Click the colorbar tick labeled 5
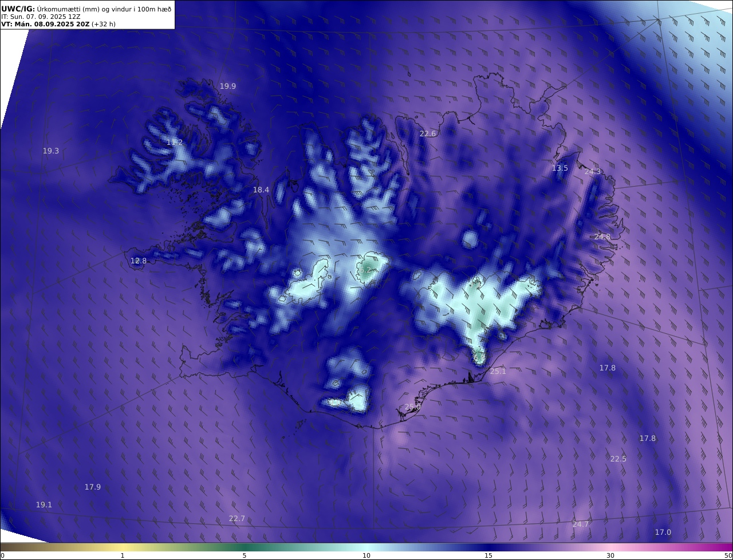733x560 pixels. pyautogui.click(x=245, y=555)
